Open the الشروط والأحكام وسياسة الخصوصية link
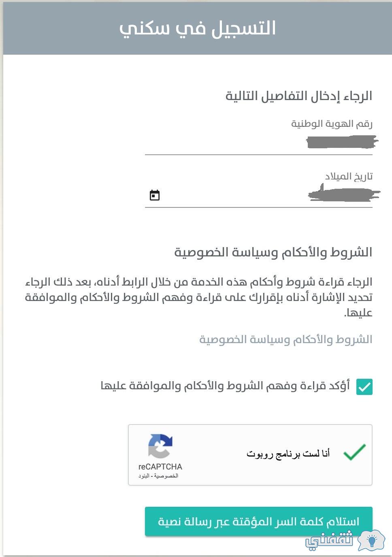 (285, 339)
